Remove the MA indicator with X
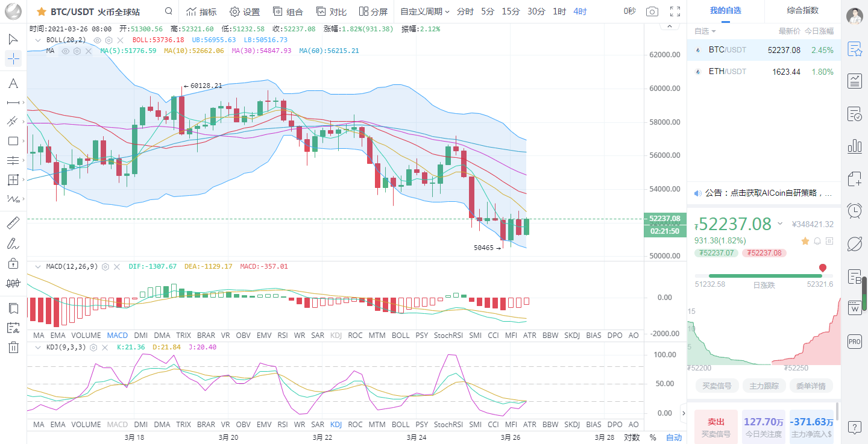 click(x=88, y=51)
